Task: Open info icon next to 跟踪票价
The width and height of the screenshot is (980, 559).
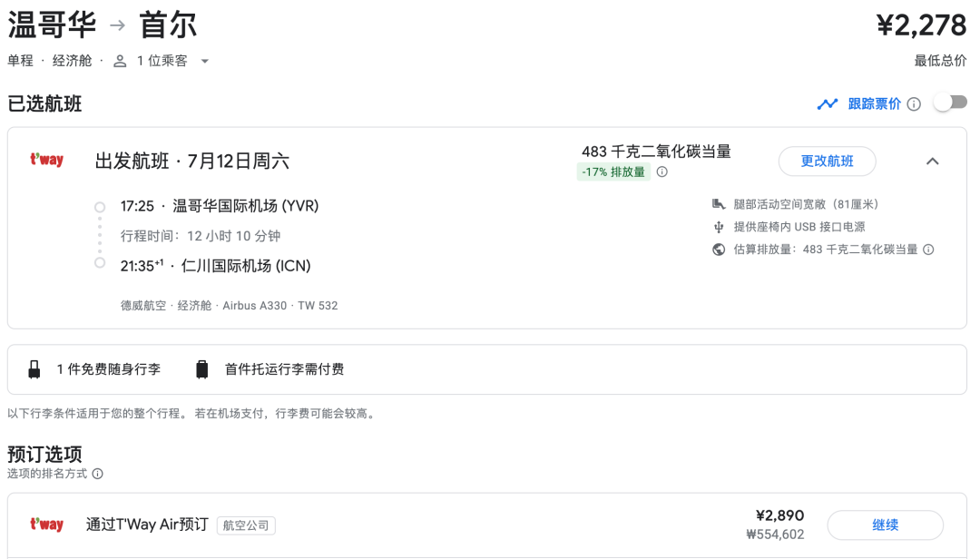Action: (914, 104)
